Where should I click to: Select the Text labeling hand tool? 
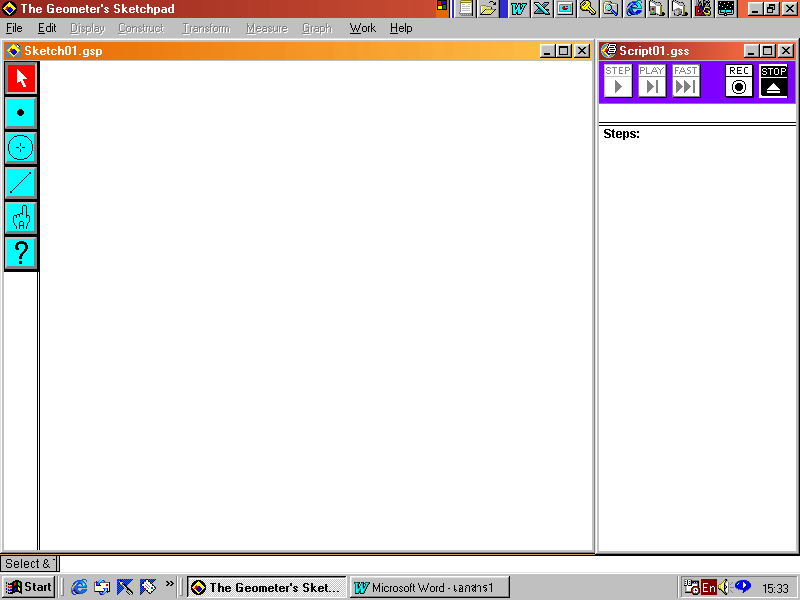click(20, 218)
